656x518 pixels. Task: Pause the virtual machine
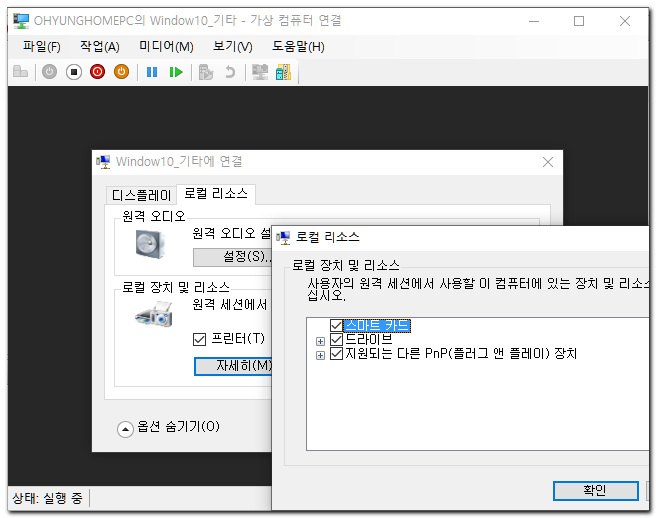point(152,72)
